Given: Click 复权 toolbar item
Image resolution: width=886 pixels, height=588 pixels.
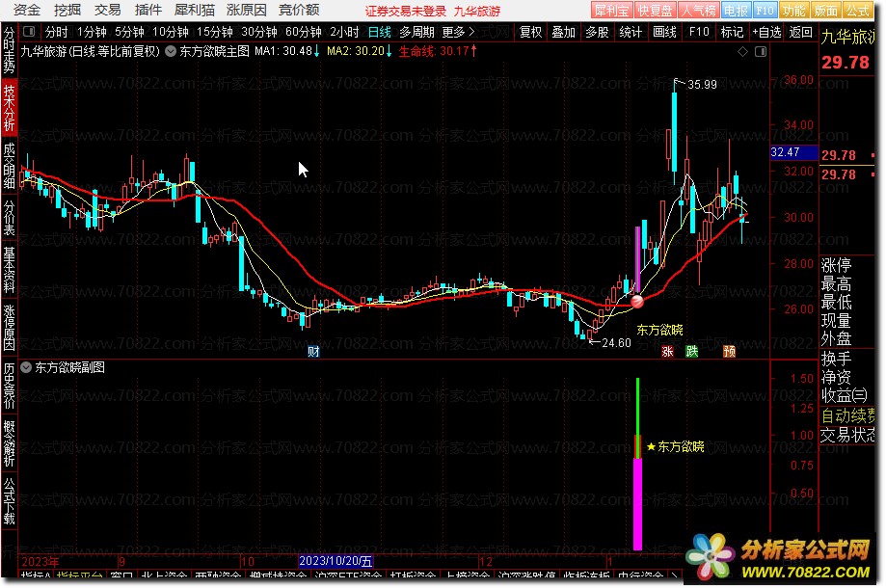Looking at the screenshot, I should click(530, 32).
